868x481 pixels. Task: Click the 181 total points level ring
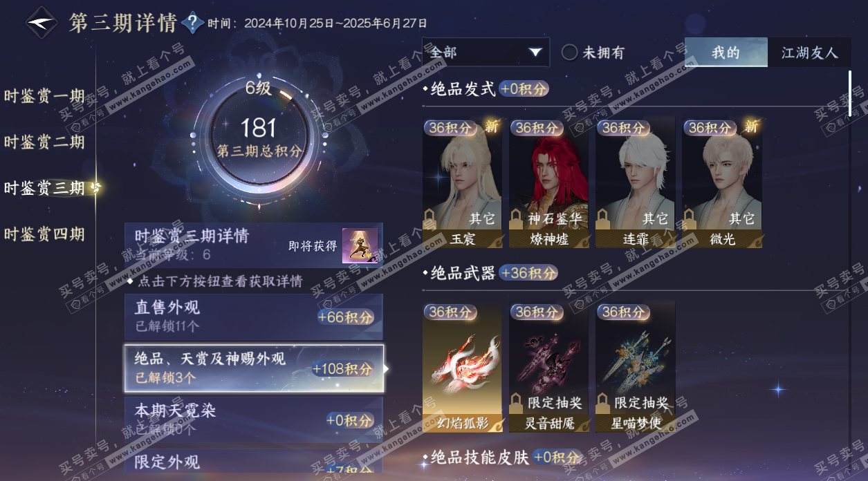pyautogui.click(x=259, y=137)
